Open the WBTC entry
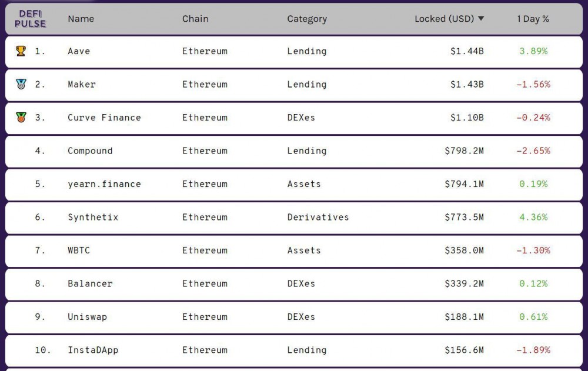Image resolution: width=588 pixels, height=371 pixels. point(79,250)
